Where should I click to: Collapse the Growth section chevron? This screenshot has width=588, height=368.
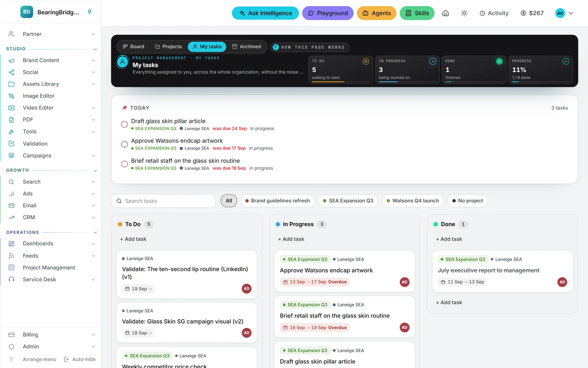coord(95,171)
